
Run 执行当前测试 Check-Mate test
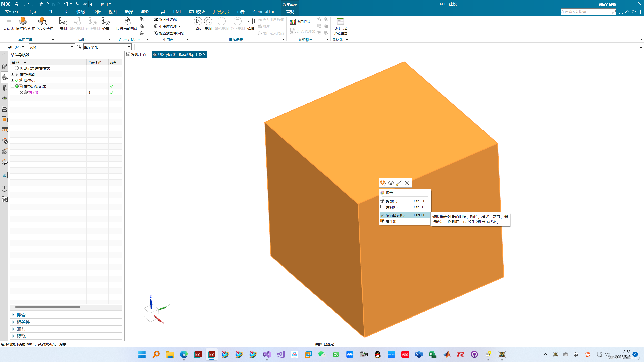(x=127, y=24)
